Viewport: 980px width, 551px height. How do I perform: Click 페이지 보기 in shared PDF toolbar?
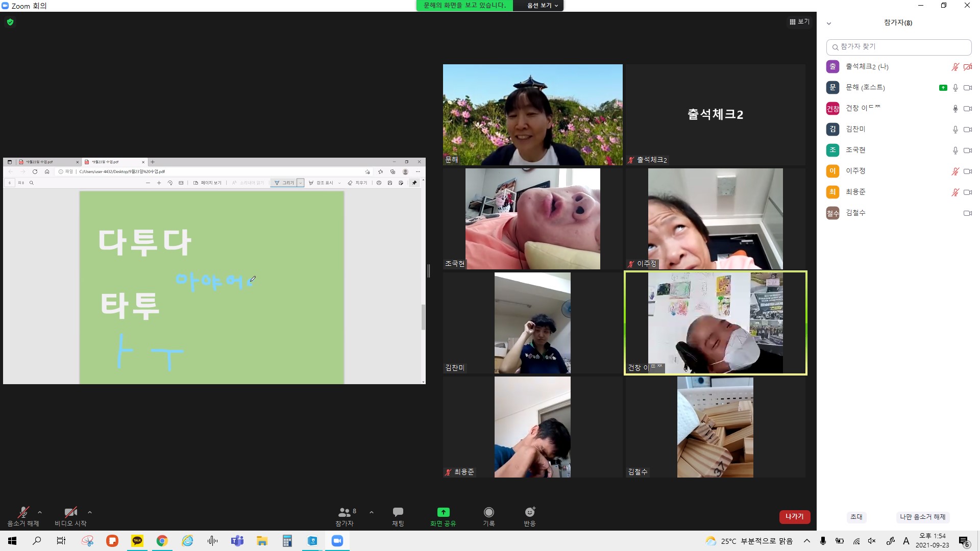pyautogui.click(x=207, y=183)
